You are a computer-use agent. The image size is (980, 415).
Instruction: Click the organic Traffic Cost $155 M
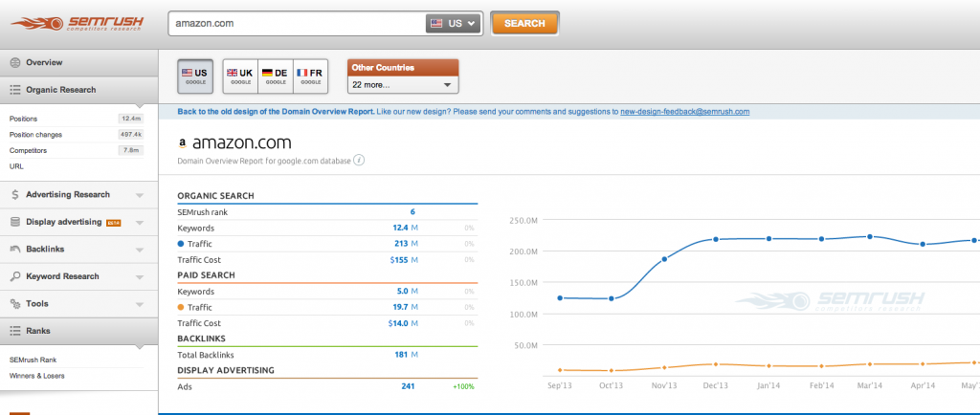coord(404,260)
